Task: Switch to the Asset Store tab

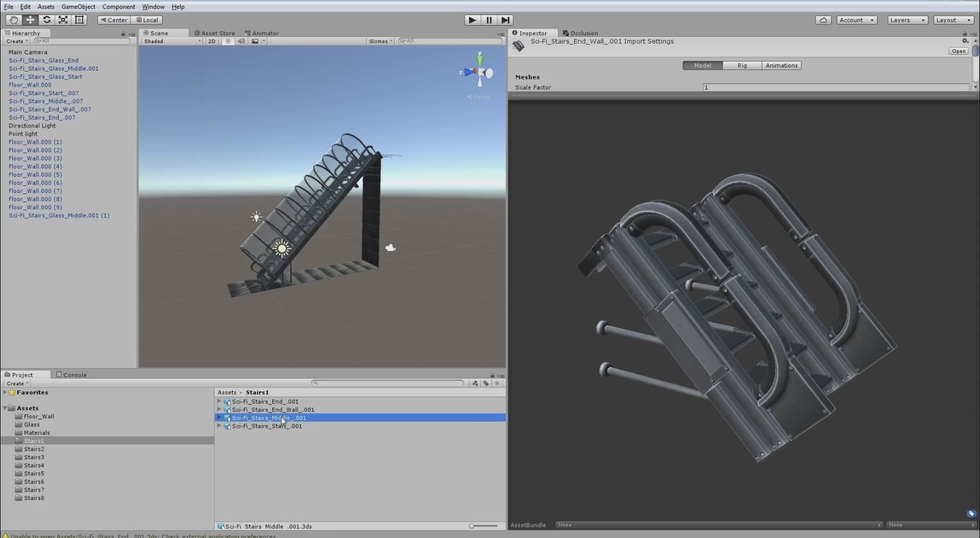Action: (215, 33)
